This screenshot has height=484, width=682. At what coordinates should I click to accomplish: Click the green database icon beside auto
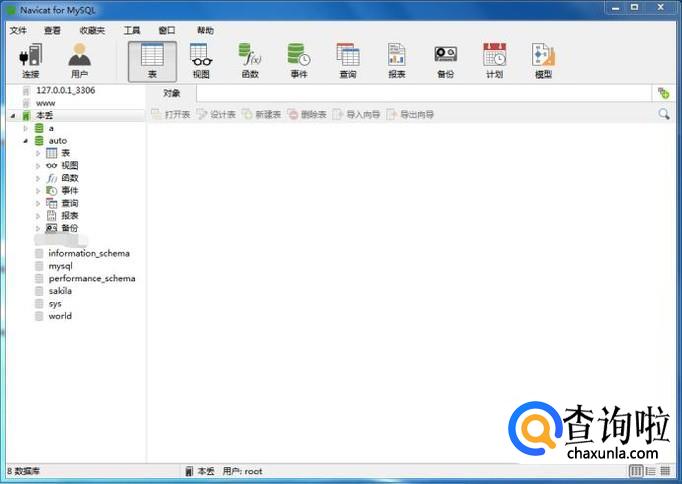click(x=39, y=140)
